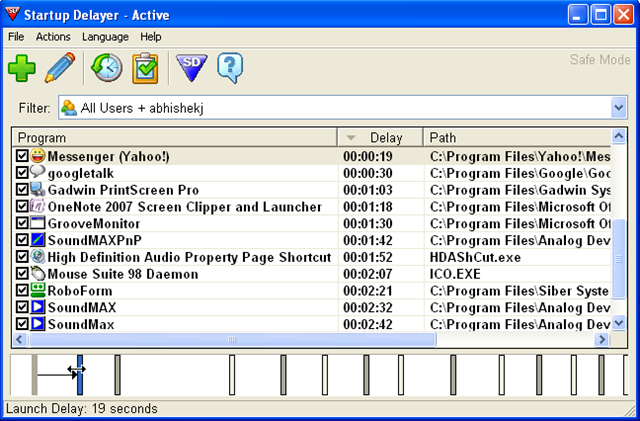Uncheck the googletalk checkbox
The image size is (640, 421).
click(x=22, y=173)
